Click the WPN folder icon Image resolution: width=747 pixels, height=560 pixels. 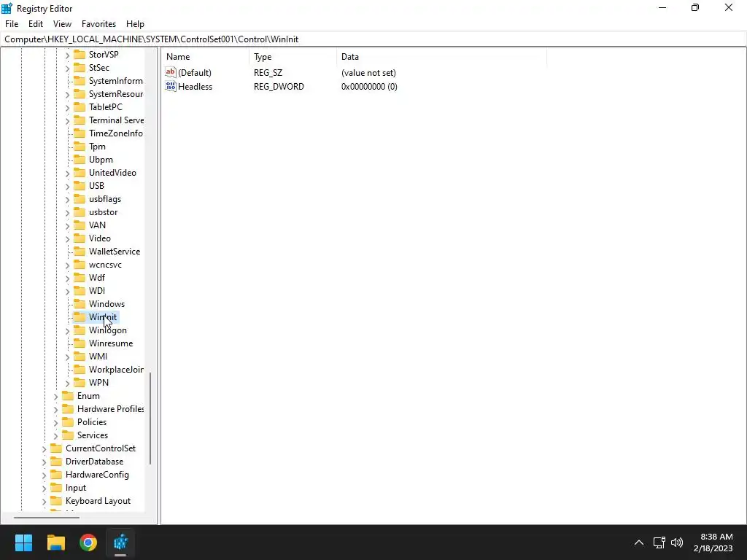click(80, 382)
